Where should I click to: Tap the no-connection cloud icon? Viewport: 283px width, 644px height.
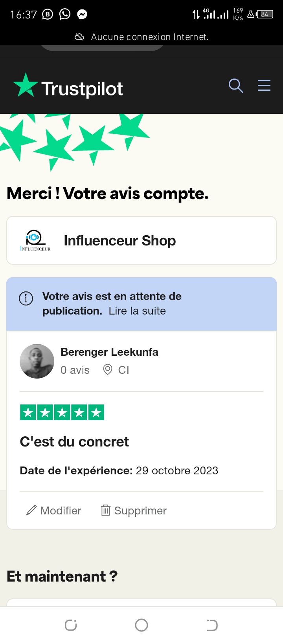[79, 37]
